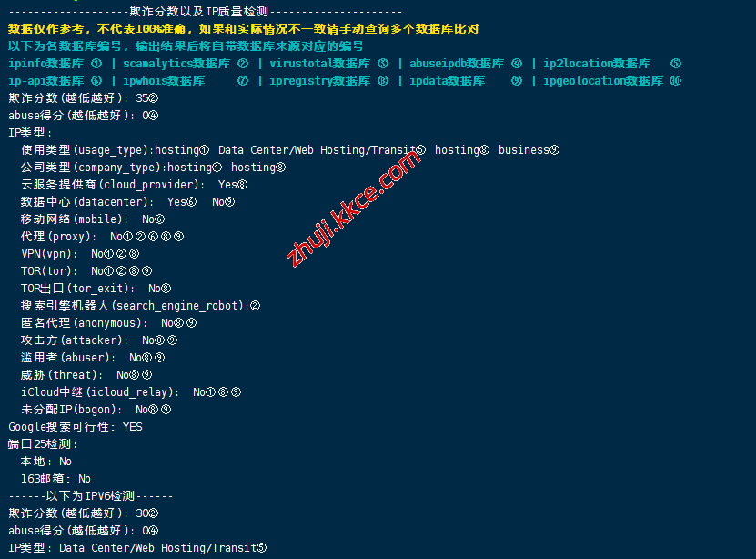Select the iCloud中继(icloud_relay) line
756x559 pixels.
point(131,392)
